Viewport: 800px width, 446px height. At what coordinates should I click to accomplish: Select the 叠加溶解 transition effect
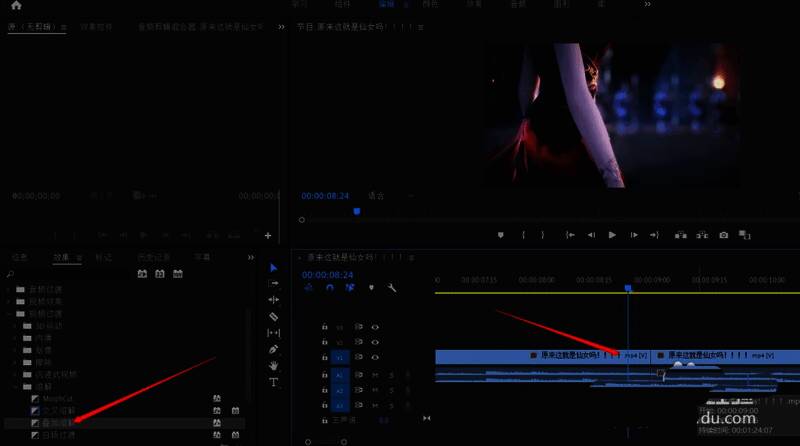[58, 422]
